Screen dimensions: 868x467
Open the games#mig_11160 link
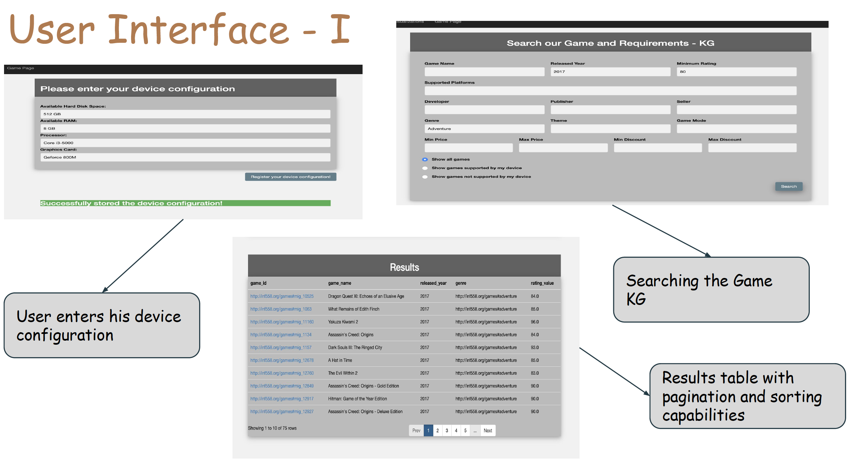(282, 322)
